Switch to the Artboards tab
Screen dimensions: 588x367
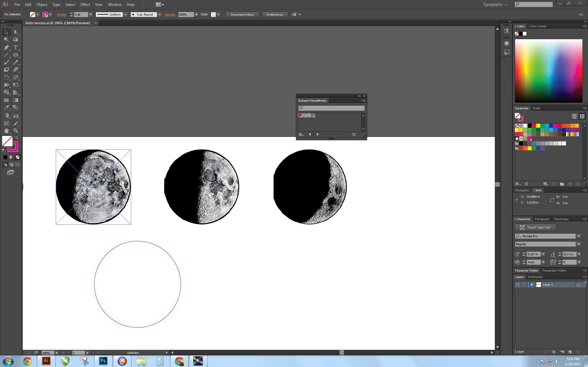(x=535, y=277)
